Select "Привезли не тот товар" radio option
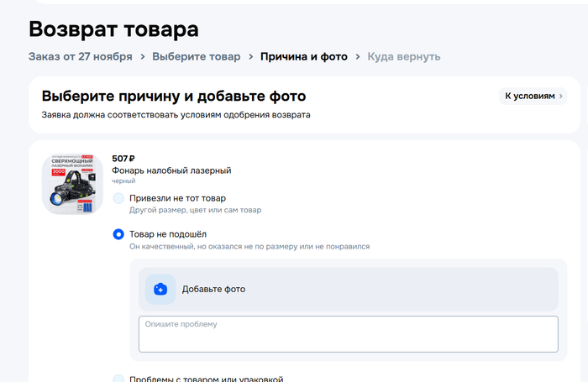 tap(118, 199)
